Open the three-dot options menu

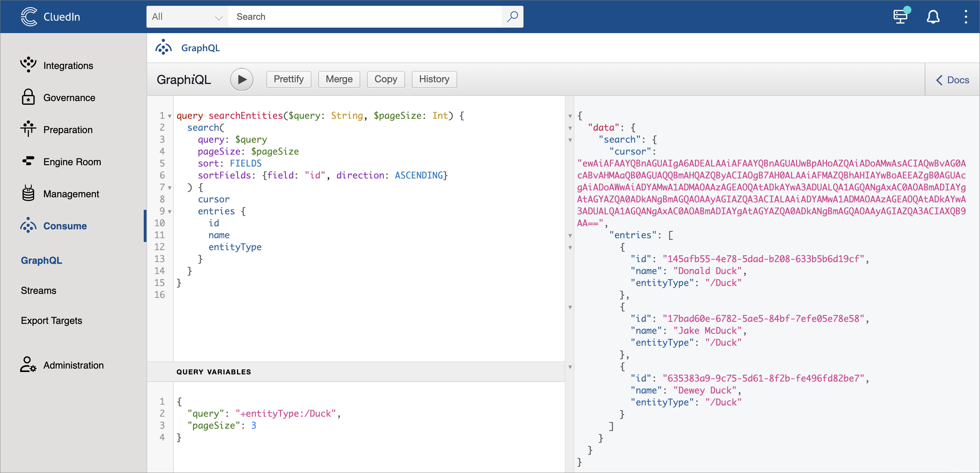[966, 17]
